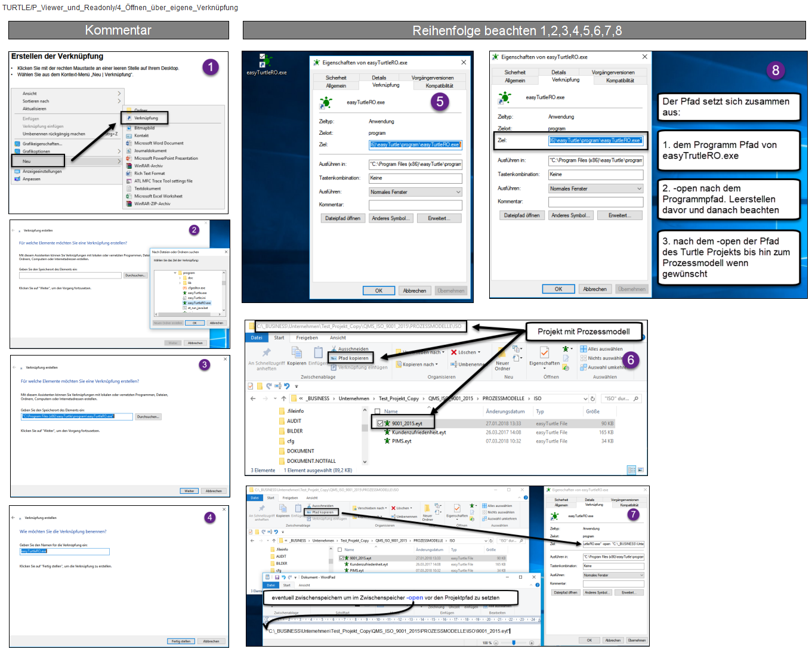Switch to the Kompatibilität tab in the step 8 dialog
812x652 pixels.
click(620, 81)
